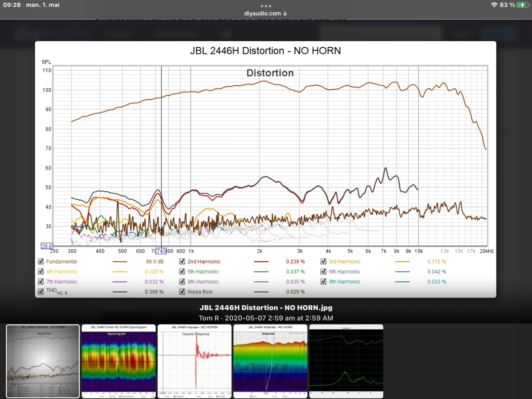Click the '0.037 %' 5th harmonic value
The image size is (532, 399).
click(296, 272)
